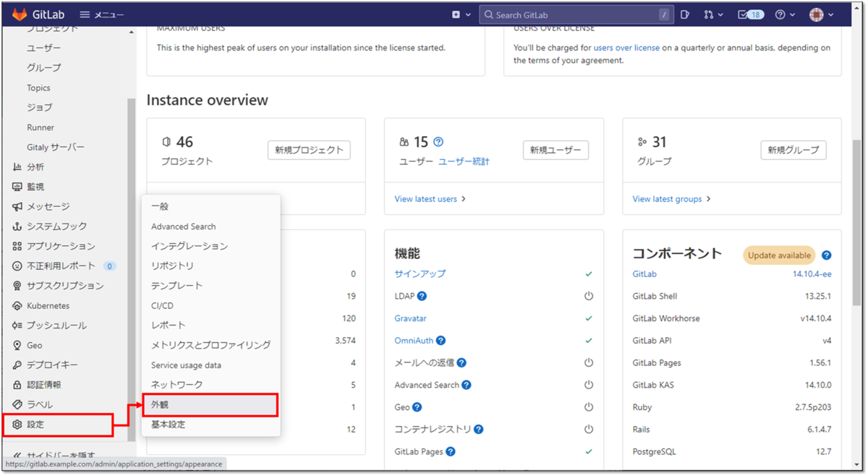This screenshot has height=476, width=868.
Task: Open the create new plus dropdown
Action: point(461,14)
